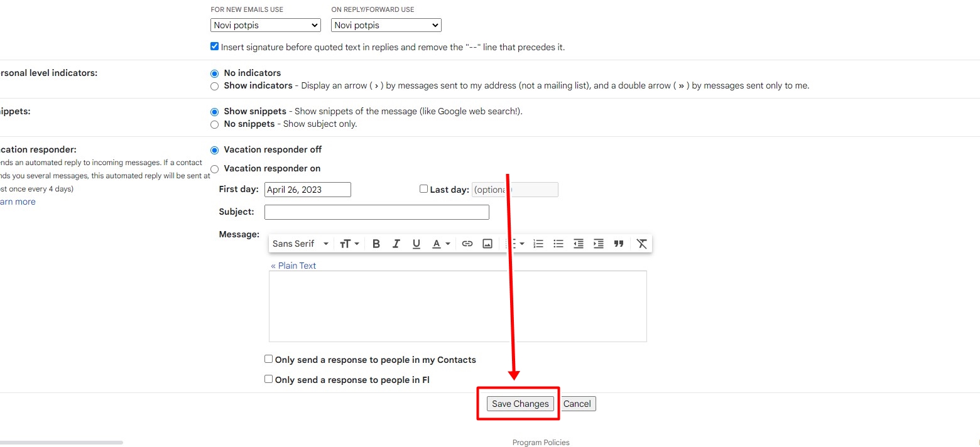
Task: Click the remove formatting icon
Action: (x=641, y=244)
